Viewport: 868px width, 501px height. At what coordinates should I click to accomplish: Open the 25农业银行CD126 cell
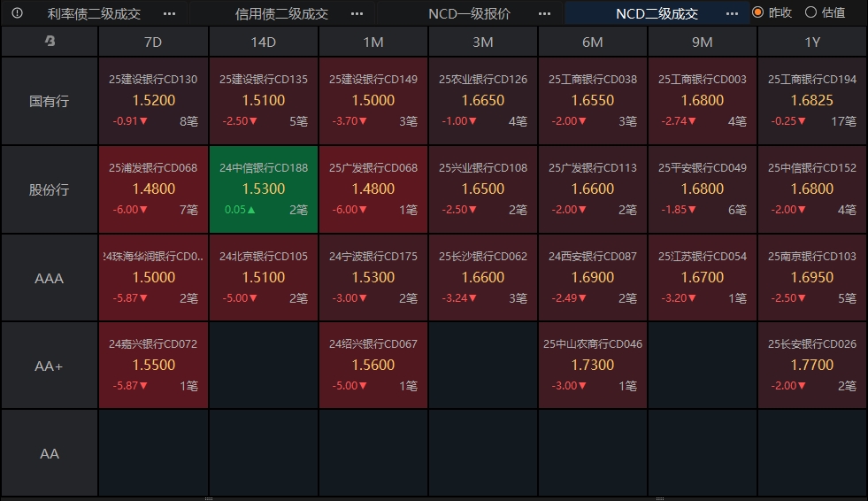coord(483,101)
